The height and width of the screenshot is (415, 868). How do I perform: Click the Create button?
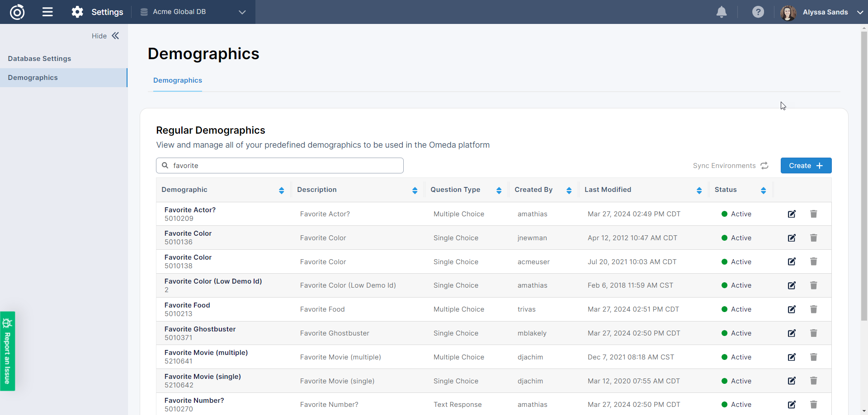point(806,166)
